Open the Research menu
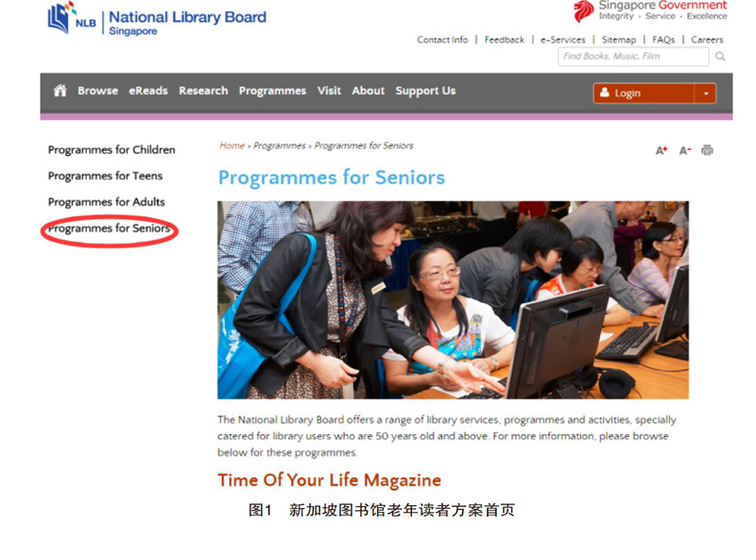 pos(203,91)
